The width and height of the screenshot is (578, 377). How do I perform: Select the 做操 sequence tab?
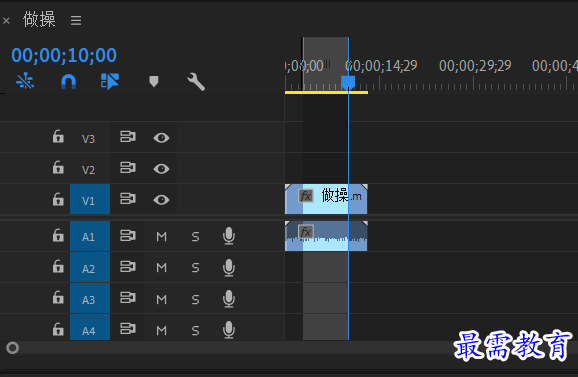pos(39,19)
